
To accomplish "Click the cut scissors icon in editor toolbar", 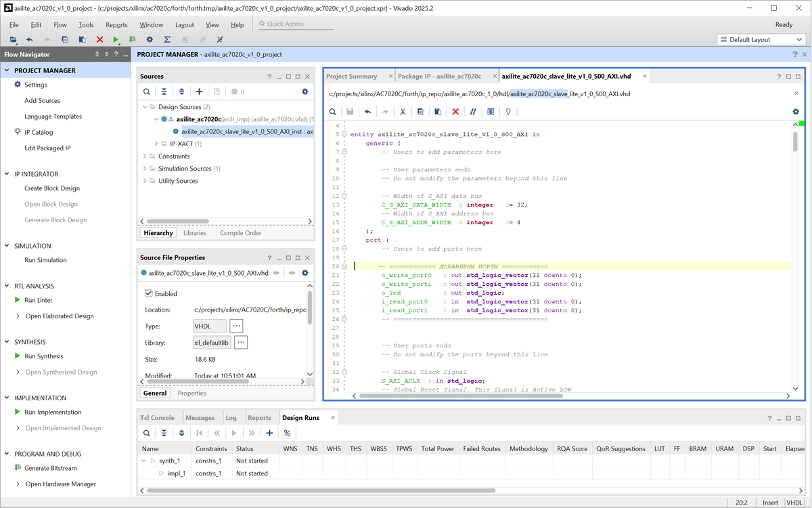I will 403,112.
